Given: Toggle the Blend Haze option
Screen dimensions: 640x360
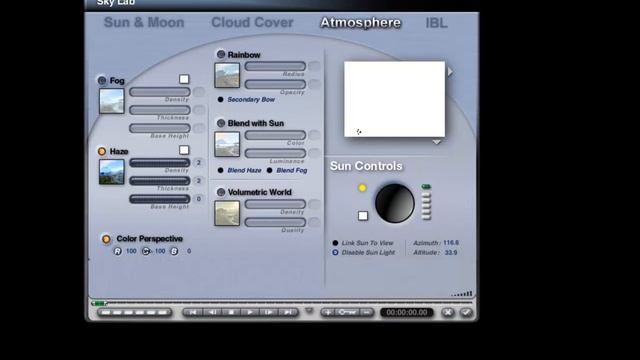Looking at the screenshot, I should click(x=220, y=170).
